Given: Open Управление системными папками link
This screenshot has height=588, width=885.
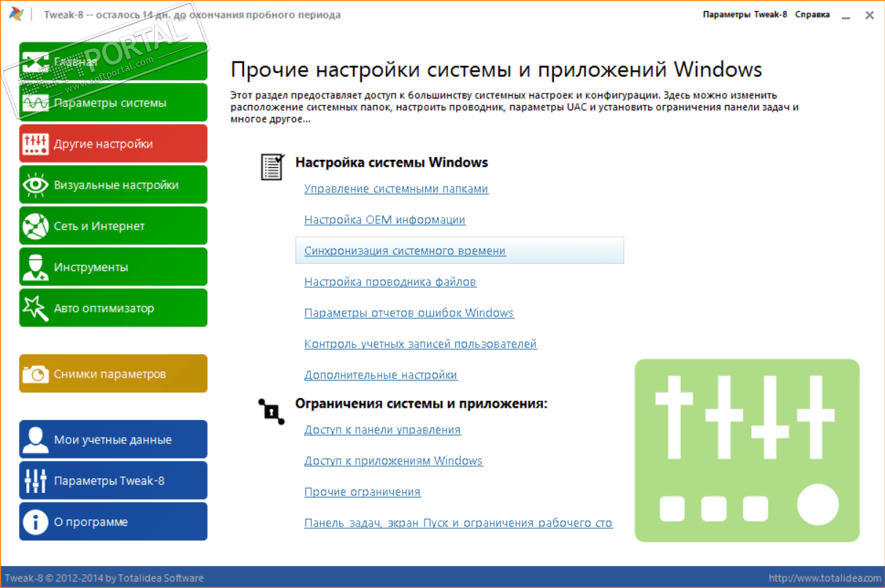Looking at the screenshot, I should pos(396,188).
